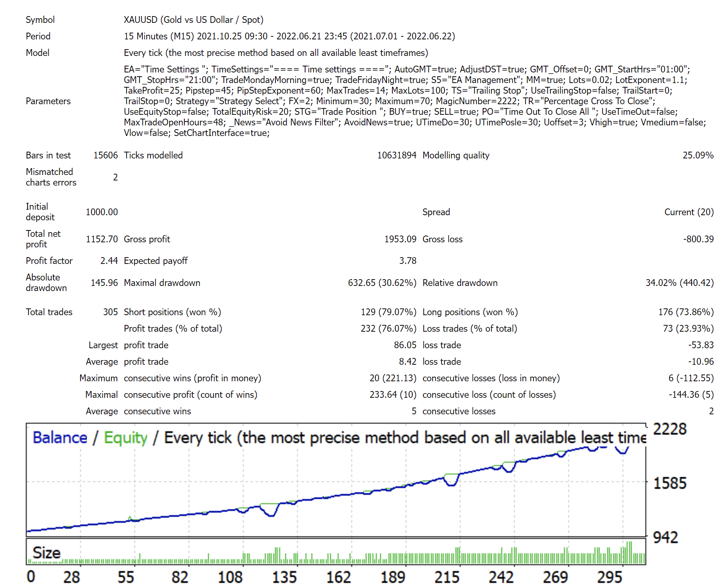Select the Gross profit value 1953.09
This screenshot has width=728, height=588.
point(400,239)
